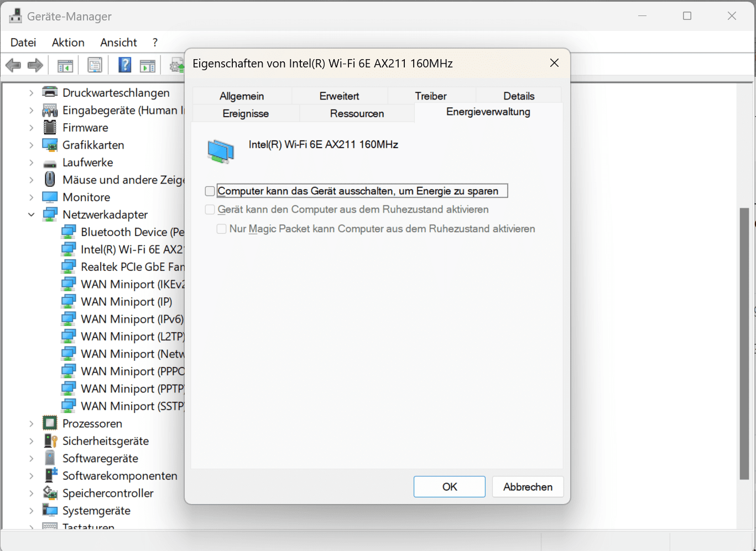
Task: Click the Properties toolbar icon
Action: [95, 66]
